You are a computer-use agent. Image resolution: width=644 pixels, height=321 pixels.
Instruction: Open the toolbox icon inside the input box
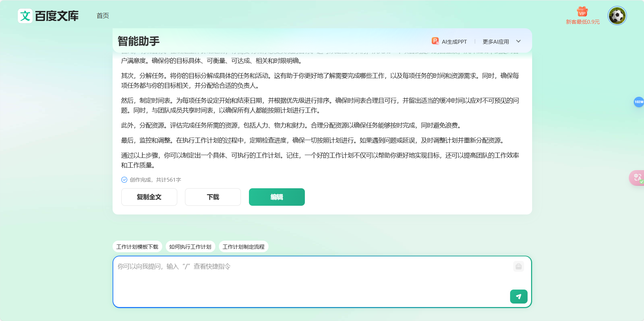(518, 267)
